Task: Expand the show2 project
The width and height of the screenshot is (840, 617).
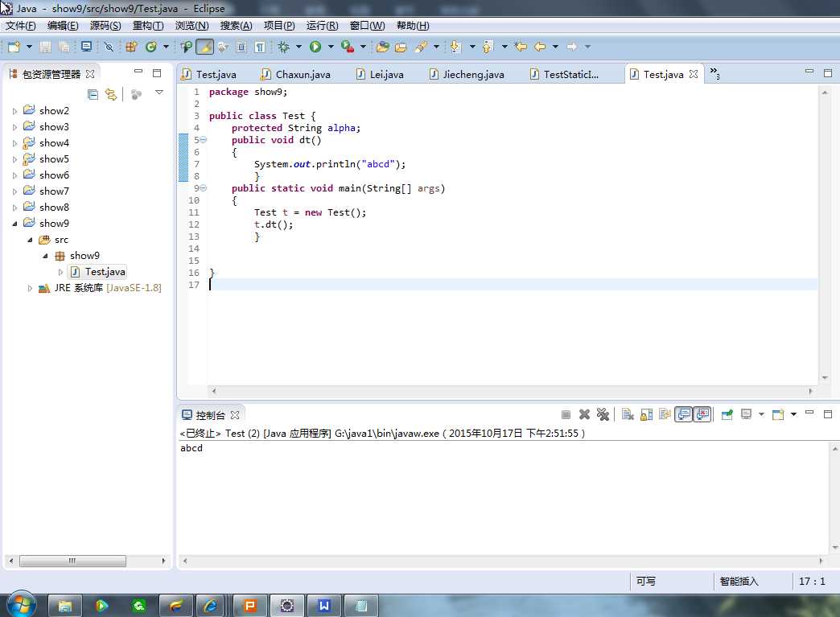Action: pyautogui.click(x=15, y=111)
